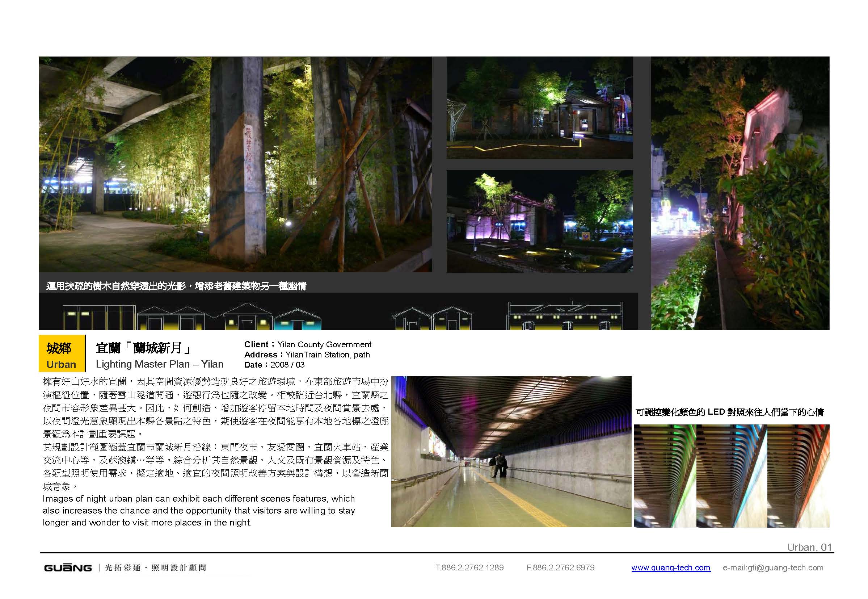The width and height of the screenshot is (868, 599).
Task: Click the caption 可調控變化顏色的 LED
Action: coord(730,412)
